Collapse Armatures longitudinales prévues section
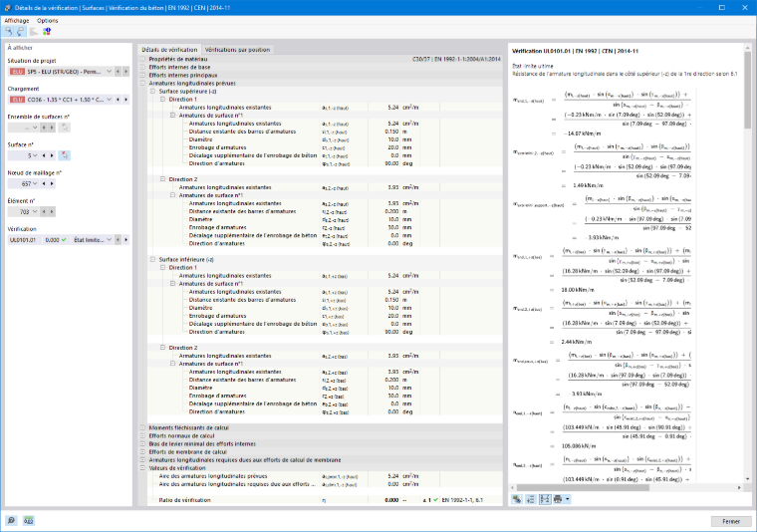The image size is (757, 532). 142,83
